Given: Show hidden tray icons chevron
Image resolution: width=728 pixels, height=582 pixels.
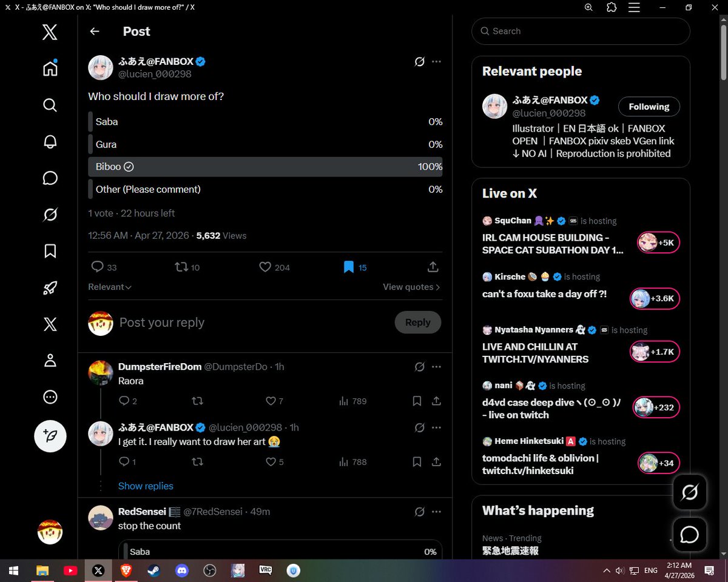Looking at the screenshot, I should pyautogui.click(x=606, y=570).
